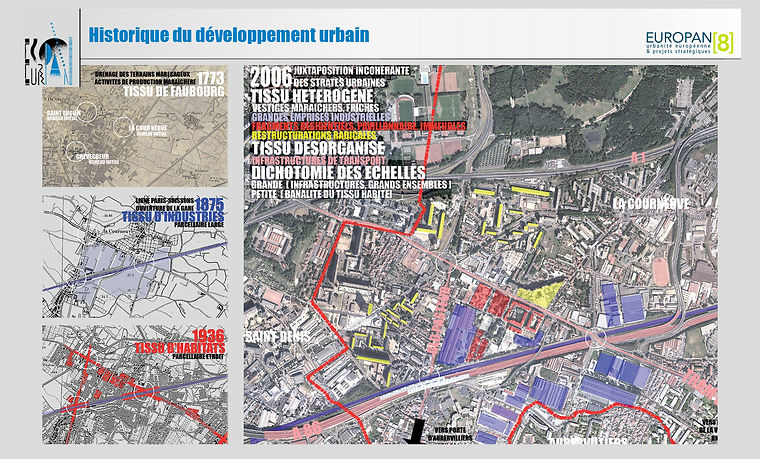Click the TISSU D'INDUSTRIES heading

173,217
